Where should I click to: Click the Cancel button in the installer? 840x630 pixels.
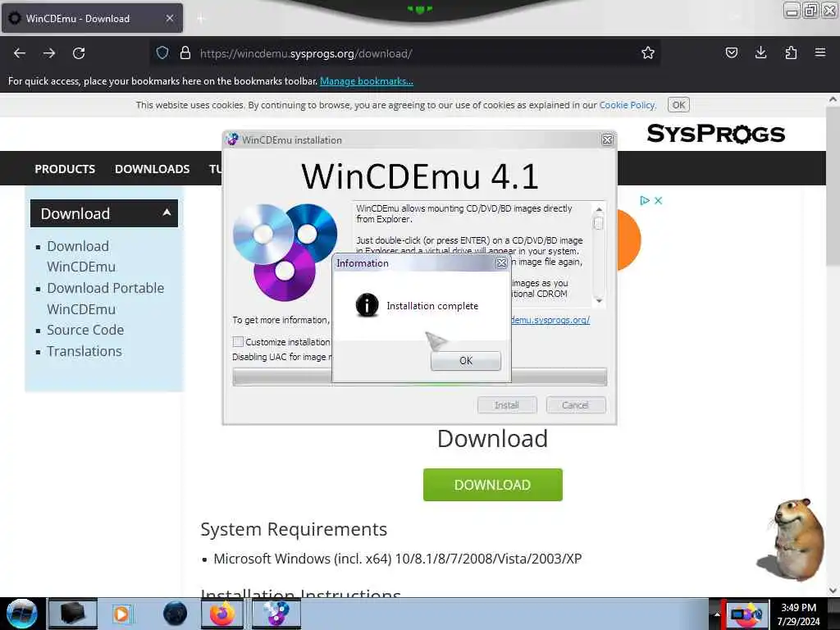[x=575, y=405]
